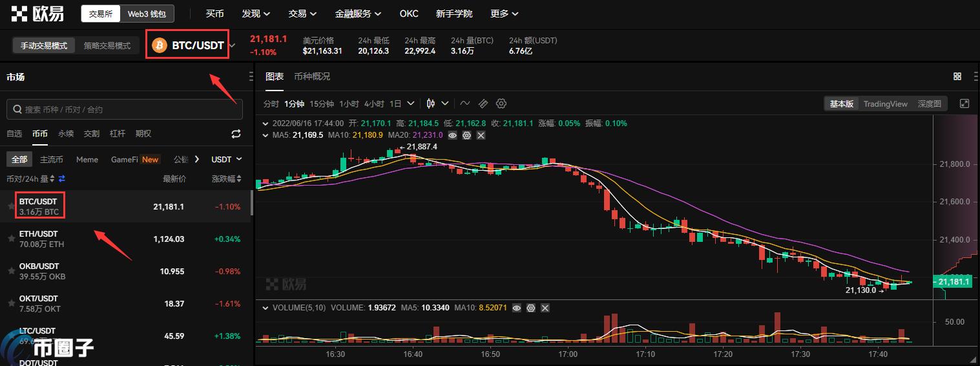
Task: Open the 更多 dropdown menu
Action: (x=505, y=14)
